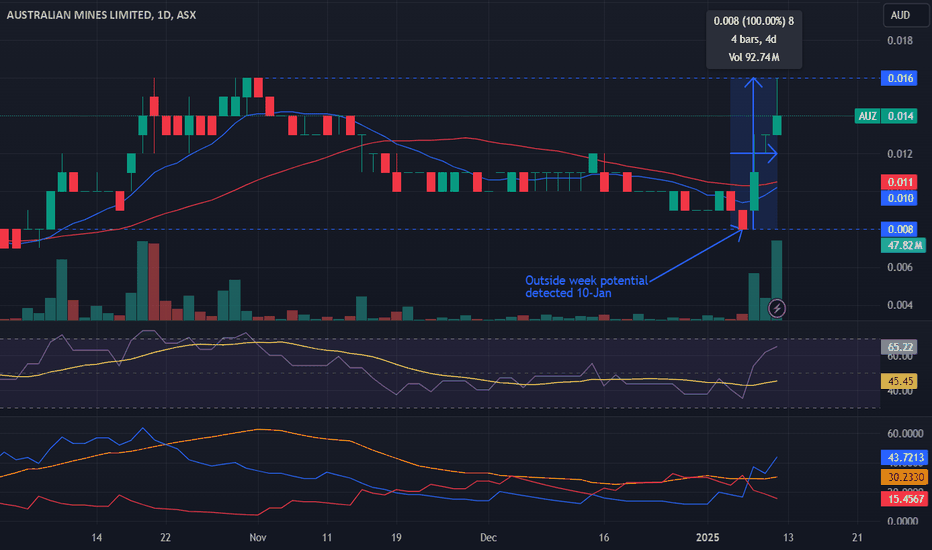The image size is (932, 550).
Task: Select the 65.22 RSI value label
Action: pyautogui.click(x=899, y=347)
